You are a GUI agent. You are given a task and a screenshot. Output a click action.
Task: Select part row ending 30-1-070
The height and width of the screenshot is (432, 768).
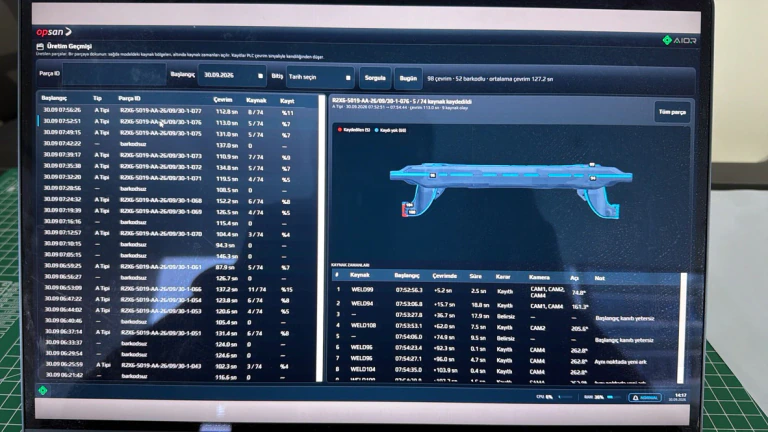[x=179, y=234]
